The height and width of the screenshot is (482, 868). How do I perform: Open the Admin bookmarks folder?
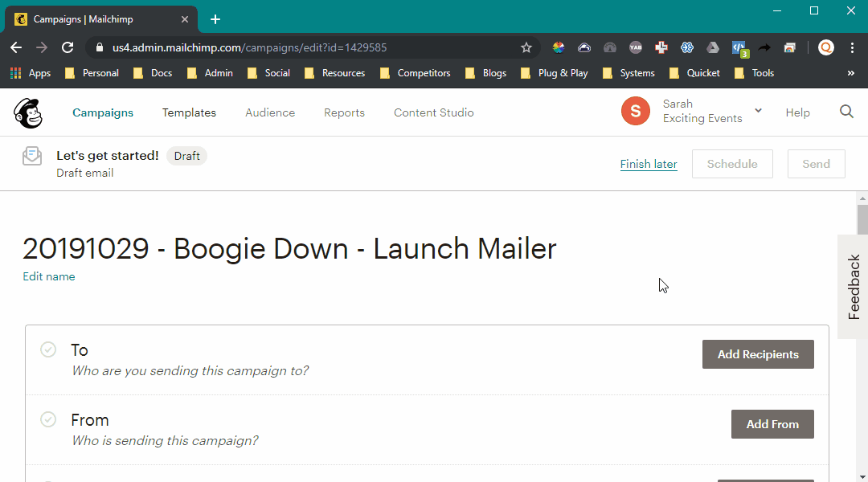click(210, 73)
